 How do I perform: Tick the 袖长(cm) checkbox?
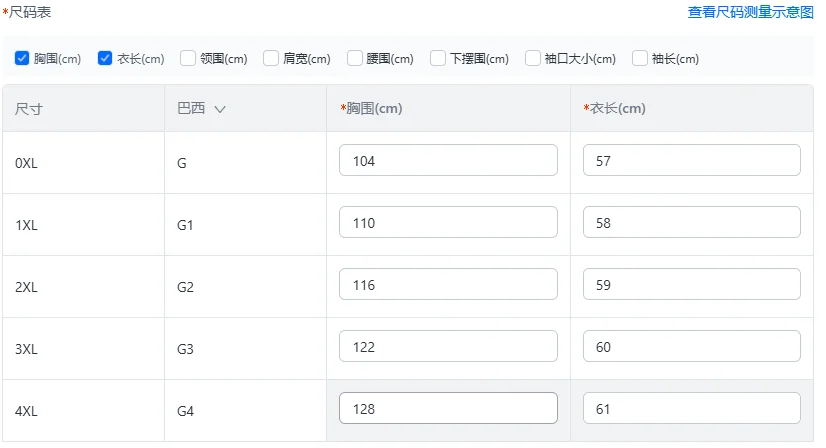640,59
